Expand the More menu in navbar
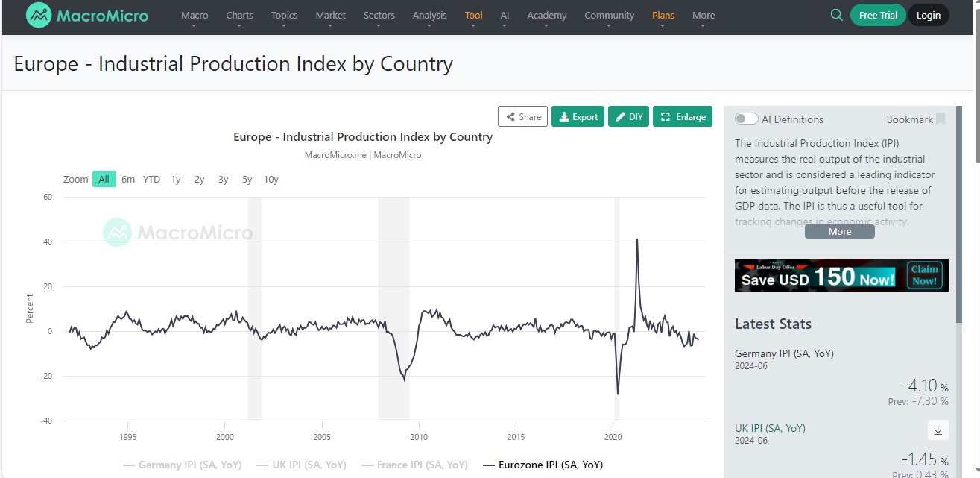This screenshot has height=478, width=980. point(703,16)
